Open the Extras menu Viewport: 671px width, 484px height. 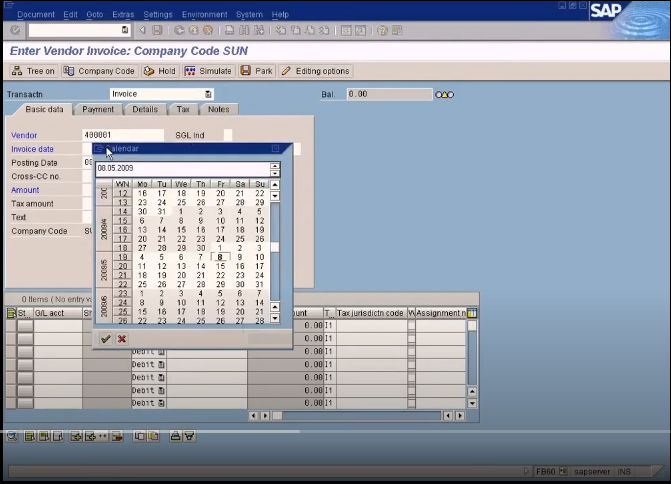tap(123, 15)
